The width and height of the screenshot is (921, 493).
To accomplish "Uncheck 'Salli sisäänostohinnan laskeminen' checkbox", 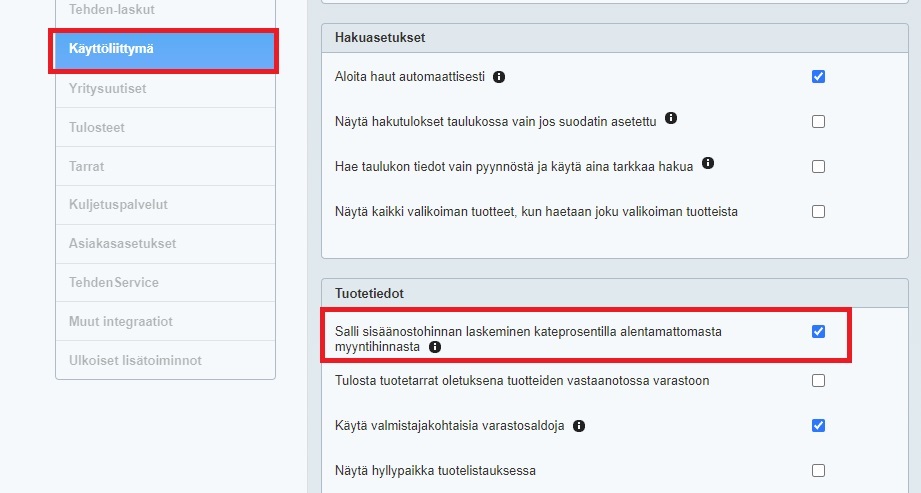I will pyautogui.click(x=818, y=331).
